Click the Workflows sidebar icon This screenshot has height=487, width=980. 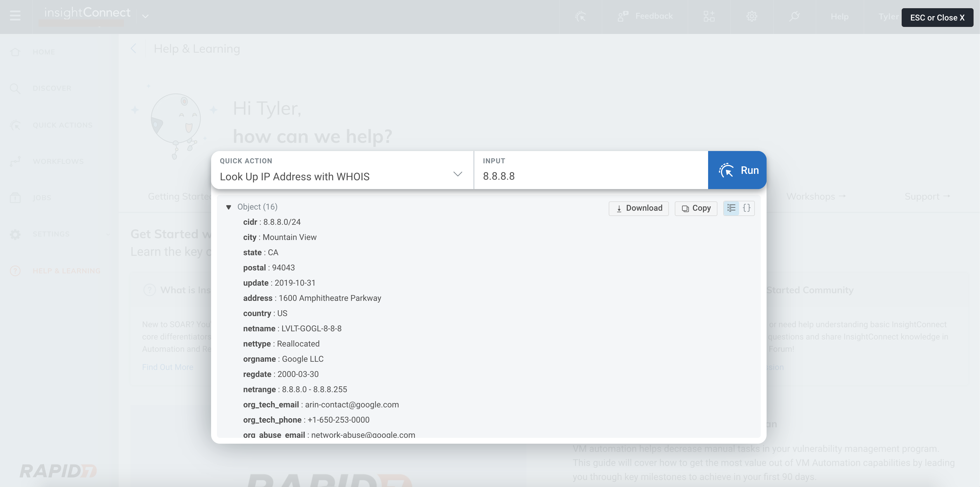pyautogui.click(x=15, y=162)
